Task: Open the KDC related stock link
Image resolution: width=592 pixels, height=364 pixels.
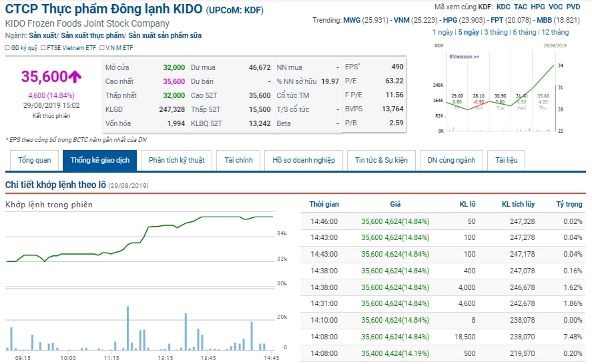Action: click(503, 7)
